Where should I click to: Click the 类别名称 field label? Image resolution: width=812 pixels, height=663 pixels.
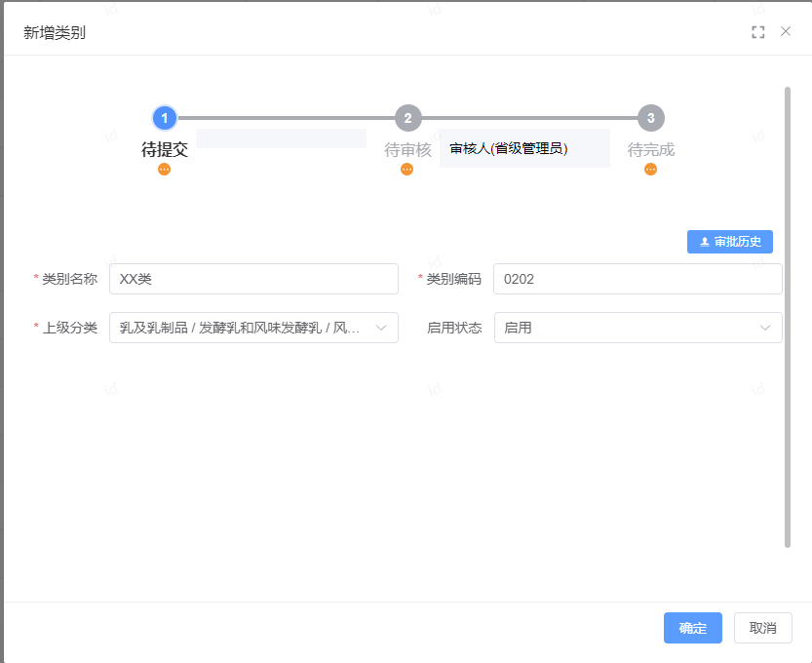69,279
